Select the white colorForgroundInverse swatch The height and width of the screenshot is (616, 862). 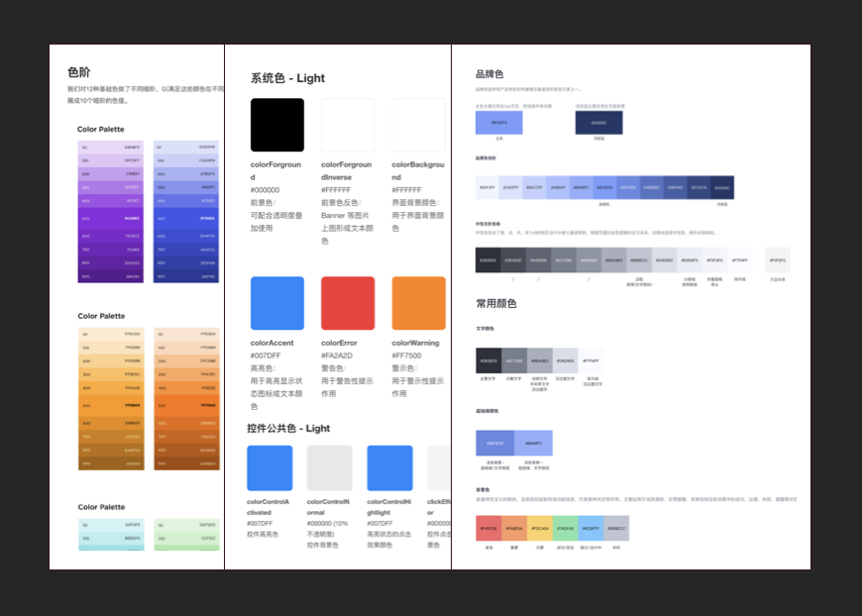coord(348,125)
